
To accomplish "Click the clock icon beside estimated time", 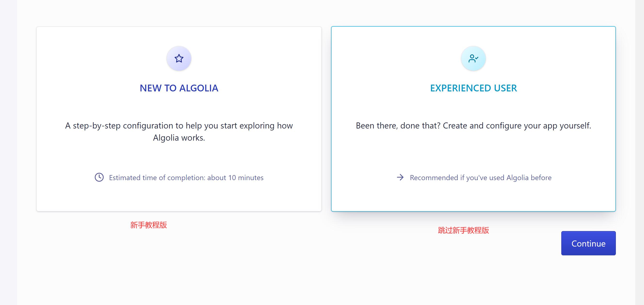I will pyautogui.click(x=99, y=177).
